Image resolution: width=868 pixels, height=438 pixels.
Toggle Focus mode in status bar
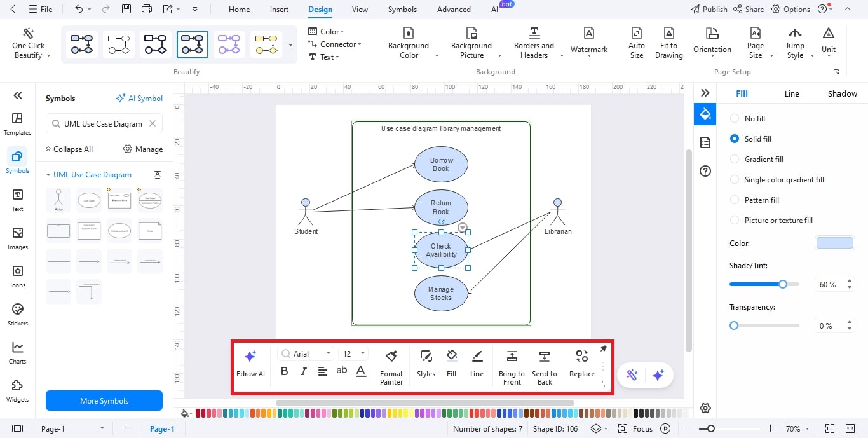coord(635,428)
